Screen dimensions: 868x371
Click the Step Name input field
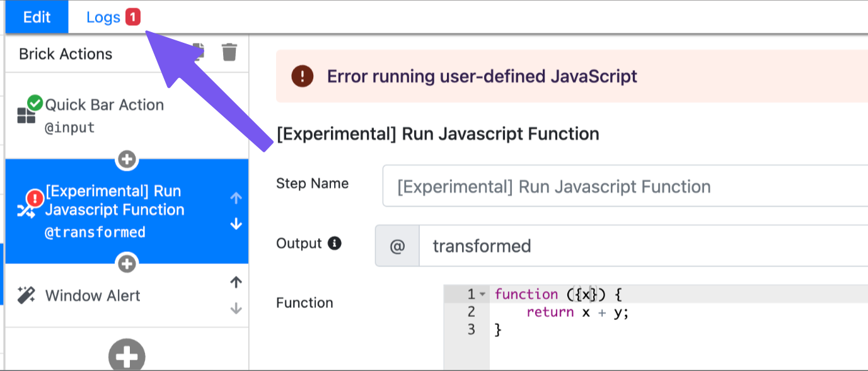(624, 186)
